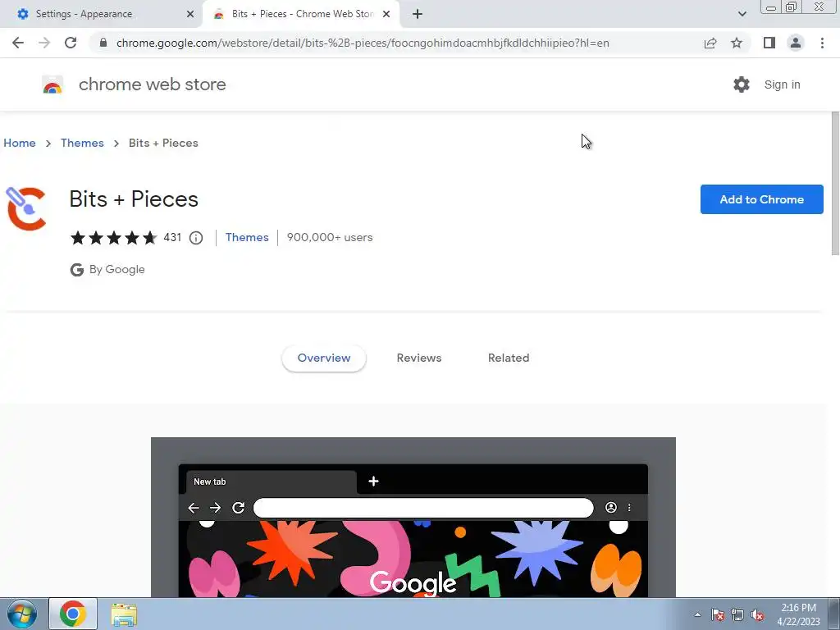Close the Bits + Pieces tab

click(386, 14)
